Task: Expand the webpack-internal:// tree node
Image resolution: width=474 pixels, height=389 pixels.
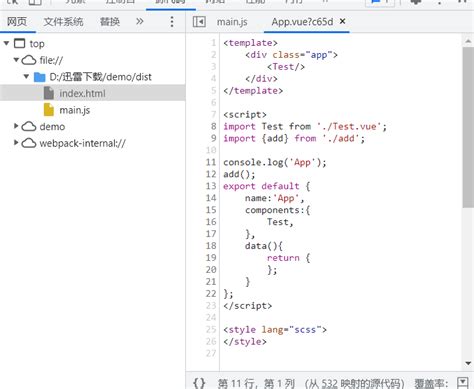Action: click(16, 143)
